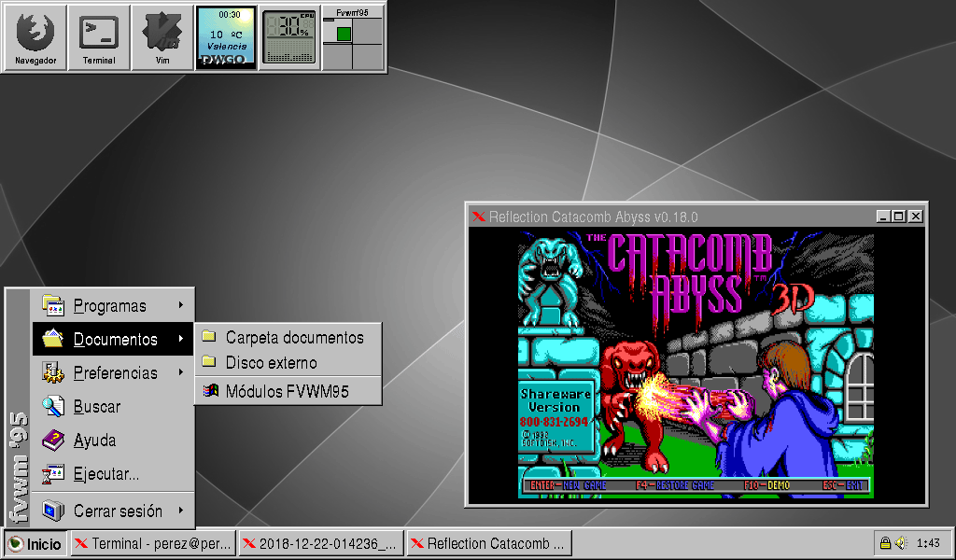Image resolution: width=956 pixels, height=560 pixels.
Task: Click the Buscar magnifier icon
Action: point(53,406)
